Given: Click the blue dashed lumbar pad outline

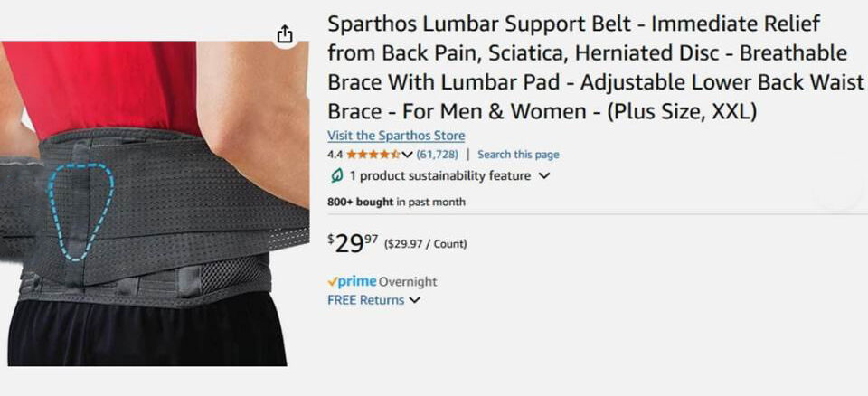Looking at the screenshot, I should pos(80,211).
